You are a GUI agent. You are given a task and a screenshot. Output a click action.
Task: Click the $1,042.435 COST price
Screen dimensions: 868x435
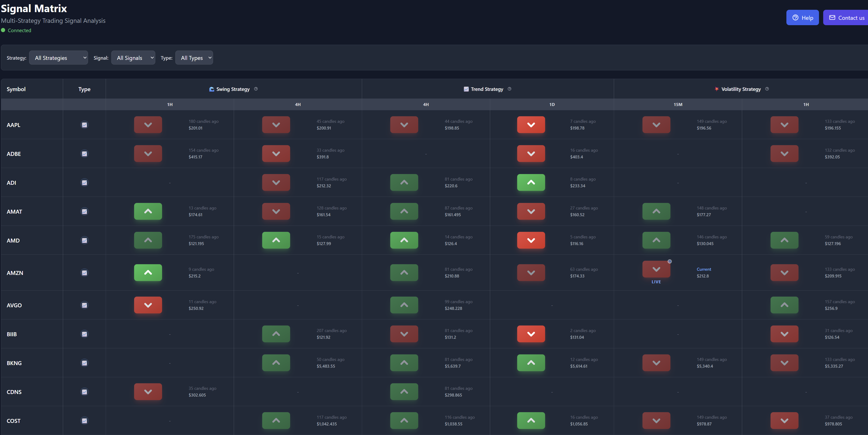(x=326, y=424)
